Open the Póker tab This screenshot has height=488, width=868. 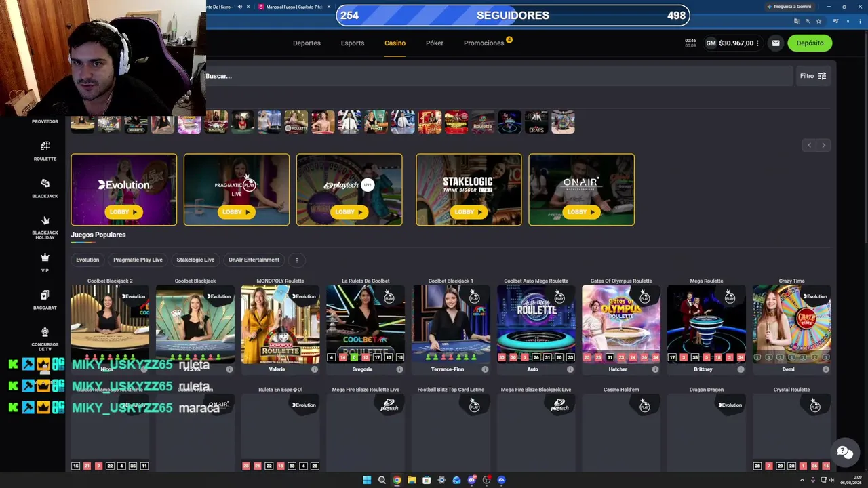[435, 43]
